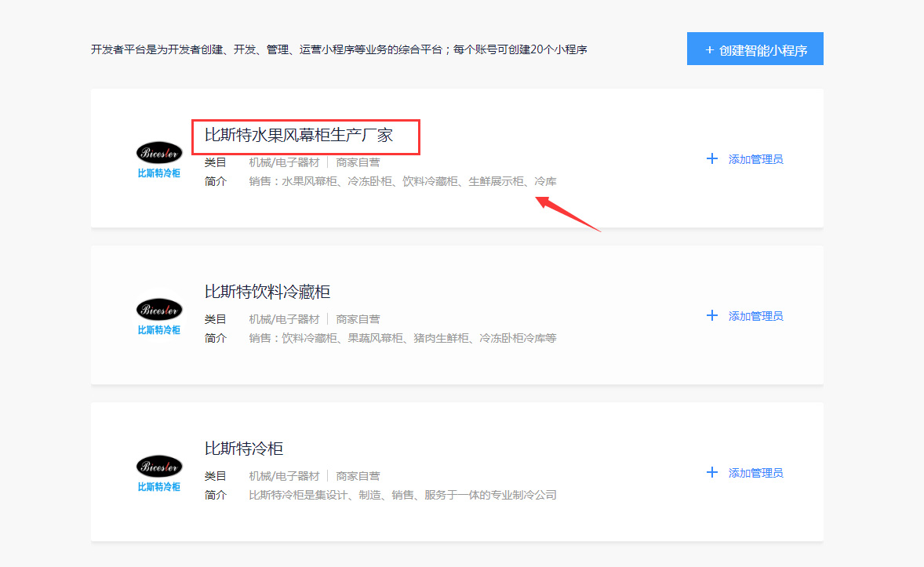Select description text 销售:水果风幕柜、冷冻卧柜
The height and width of the screenshot is (567, 924).
tap(321, 181)
